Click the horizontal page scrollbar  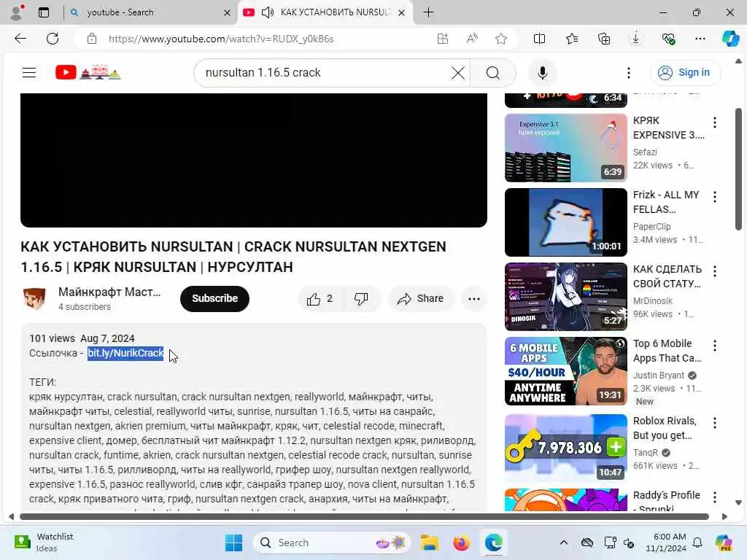tap(365, 517)
